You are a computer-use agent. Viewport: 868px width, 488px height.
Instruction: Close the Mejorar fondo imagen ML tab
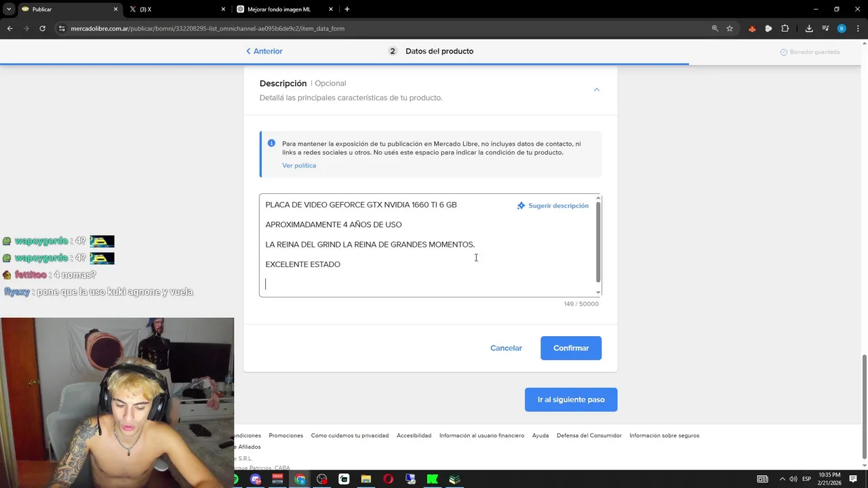coord(331,9)
